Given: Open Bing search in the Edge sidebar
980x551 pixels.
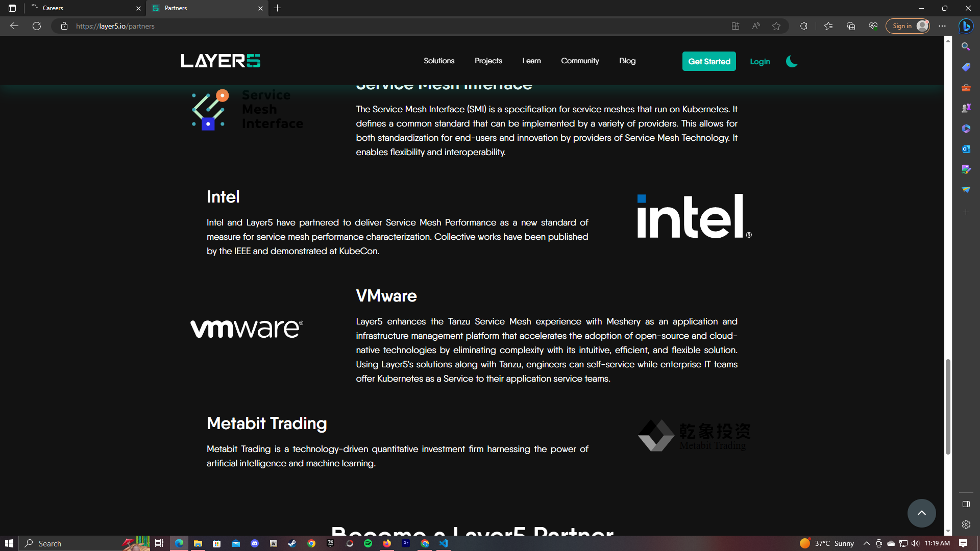Looking at the screenshot, I should pos(966,46).
